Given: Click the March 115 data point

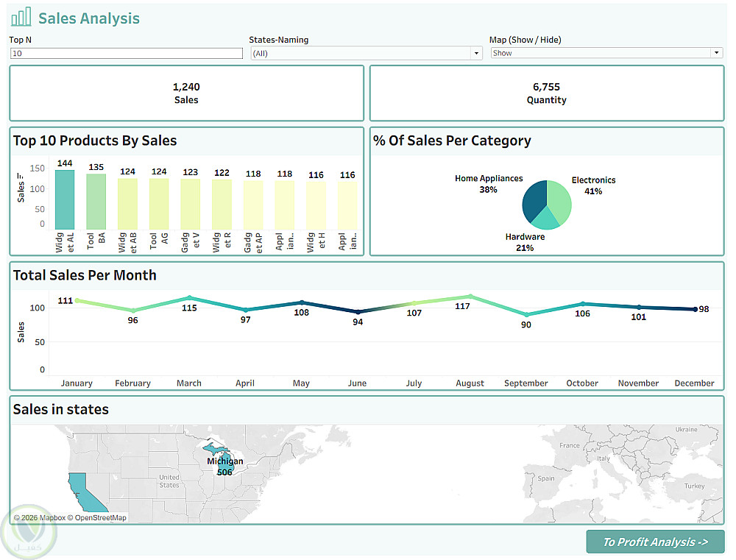Looking at the screenshot, I should point(189,297).
